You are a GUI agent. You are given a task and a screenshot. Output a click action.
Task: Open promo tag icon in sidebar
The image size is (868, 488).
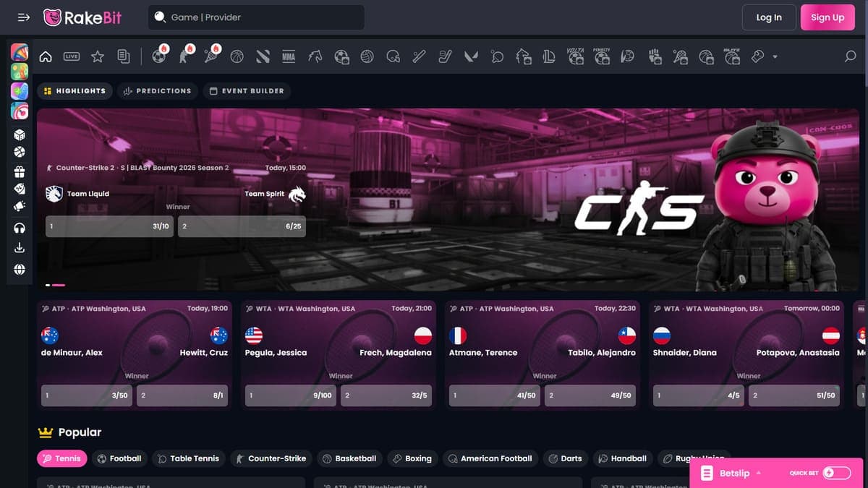[x=20, y=189]
